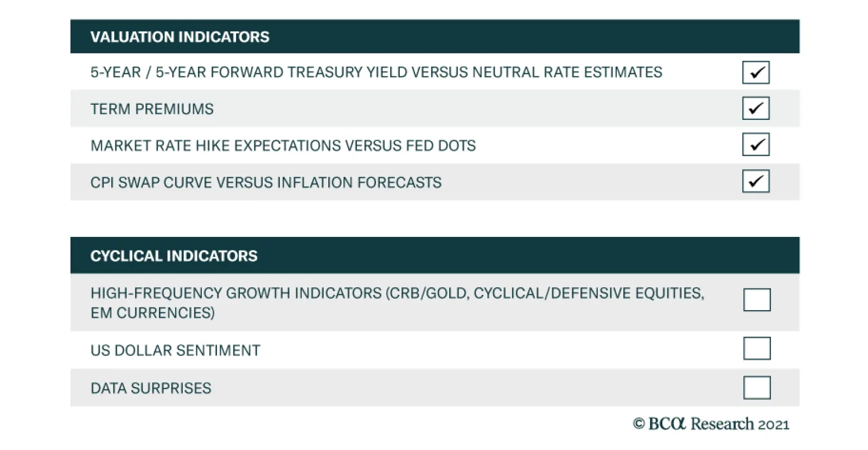Click the 5-Year Forward Treasury Yield text
The image size is (868, 450).
click(376, 72)
